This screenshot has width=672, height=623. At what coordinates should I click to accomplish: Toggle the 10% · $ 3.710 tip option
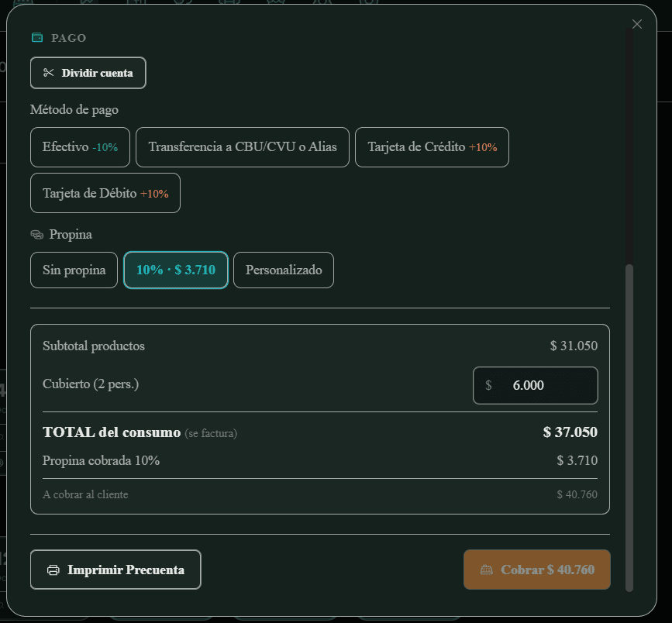coord(176,270)
